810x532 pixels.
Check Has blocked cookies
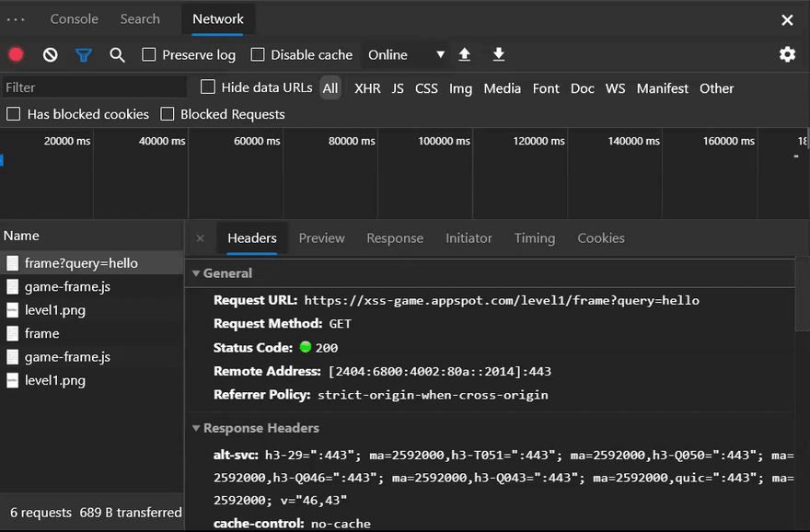point(14,113)
